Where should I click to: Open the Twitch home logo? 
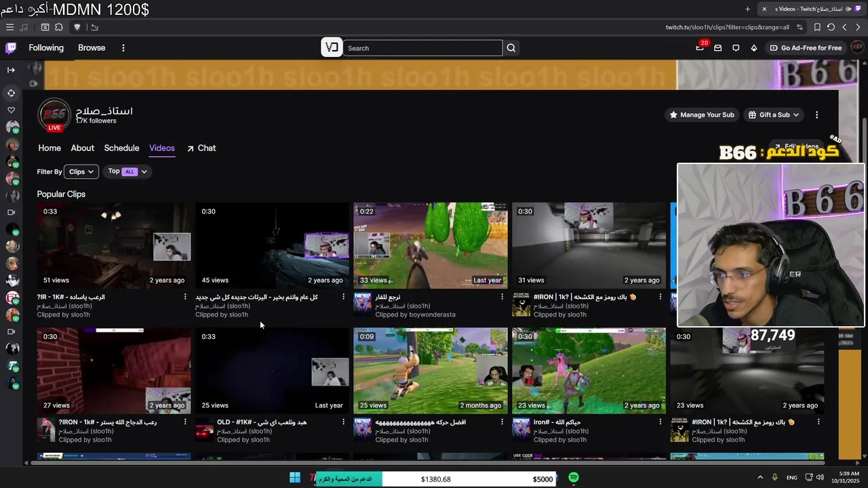pyautogui.click(x=11, y=47)
